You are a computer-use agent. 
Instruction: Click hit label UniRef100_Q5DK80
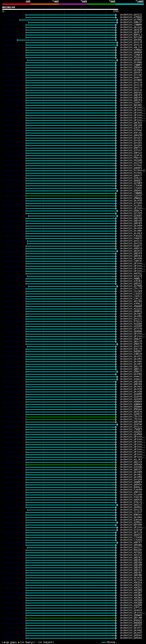[131, 67]
